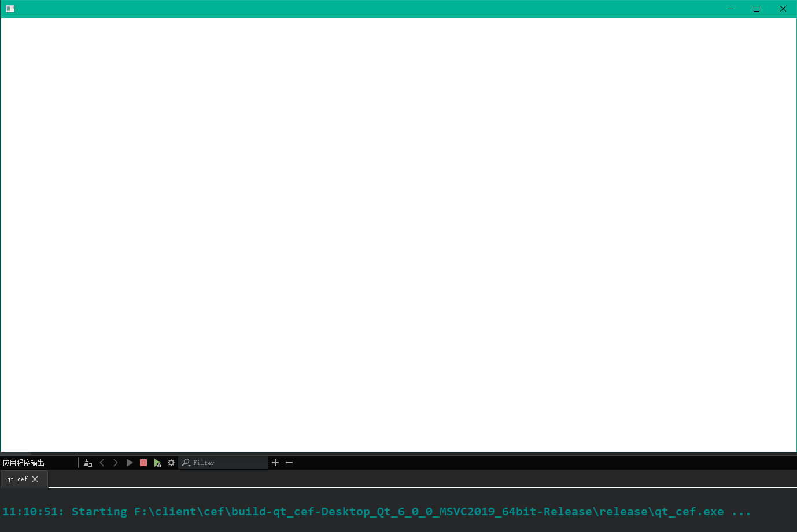Jump to previous output item
This screenshot has height=532, width=797.
tap(102, 462)
